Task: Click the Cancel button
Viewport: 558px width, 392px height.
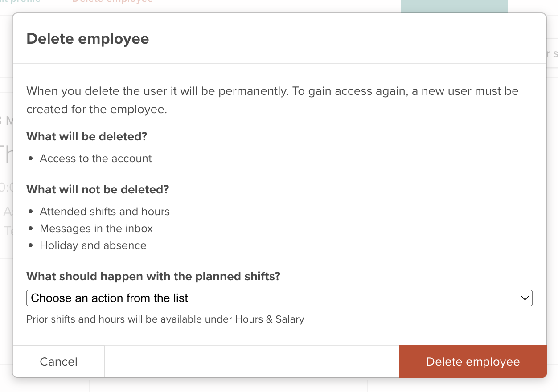Action: [x=58, y=361]
